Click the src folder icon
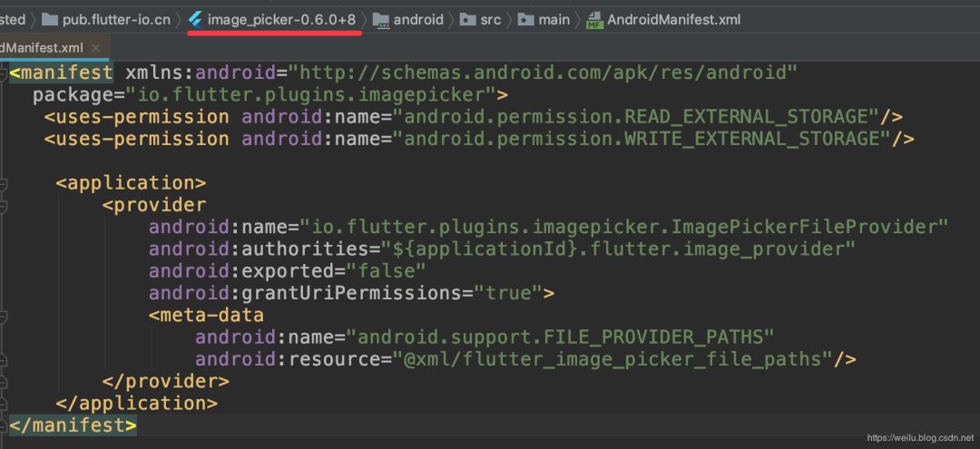Screen dimensions: 980x449 [x=467, y=19]
